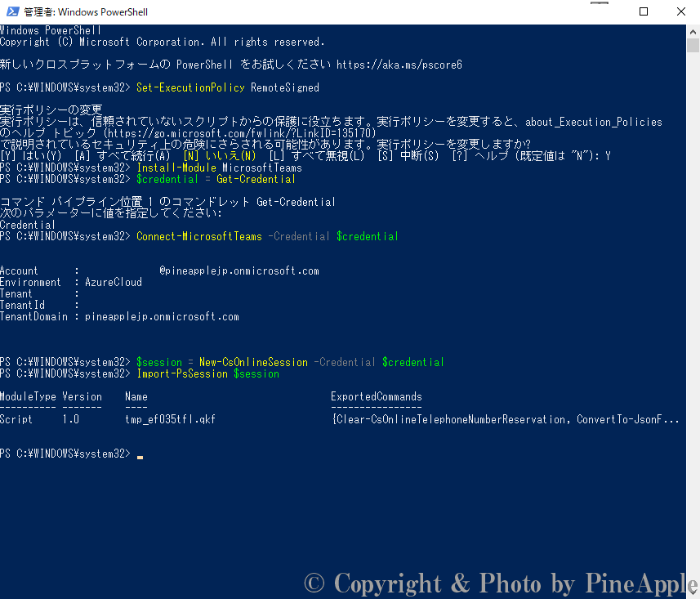Minimize the PowerShell window
The height and width of the screenshot is (599, 700).
point(605,11)
